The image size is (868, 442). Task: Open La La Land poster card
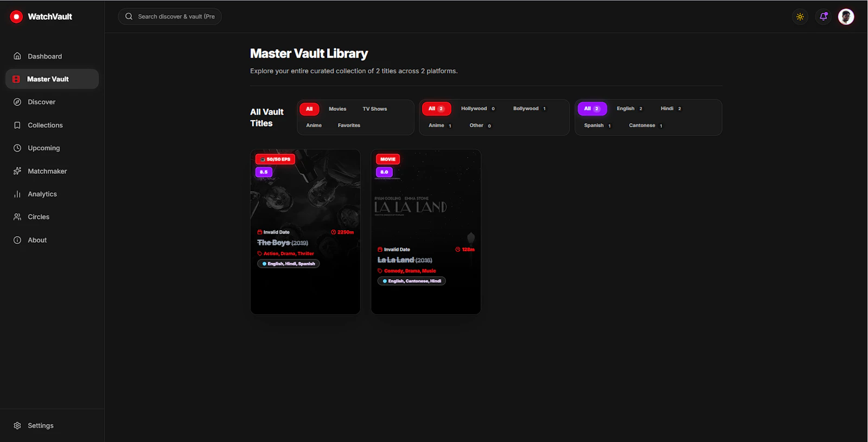coord(426,231)
